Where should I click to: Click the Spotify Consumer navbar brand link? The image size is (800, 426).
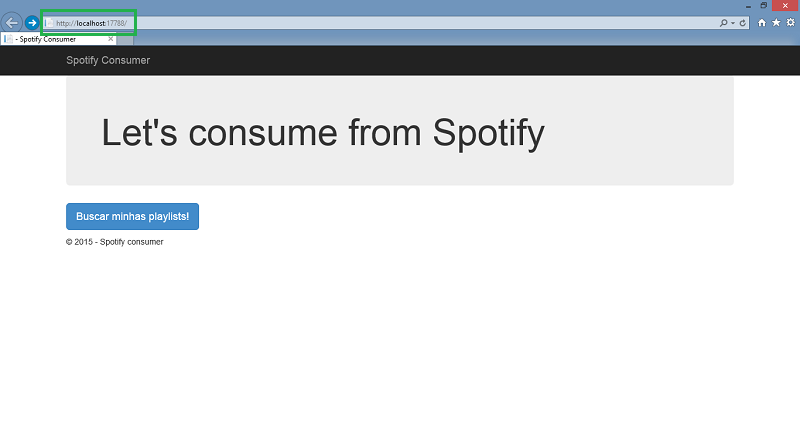coord(108,60)
